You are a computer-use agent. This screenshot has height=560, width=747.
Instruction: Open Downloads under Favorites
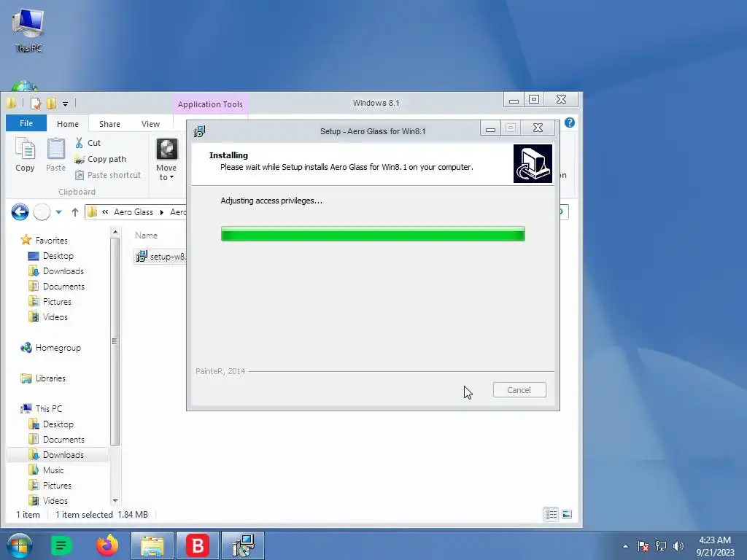(56, 271)
